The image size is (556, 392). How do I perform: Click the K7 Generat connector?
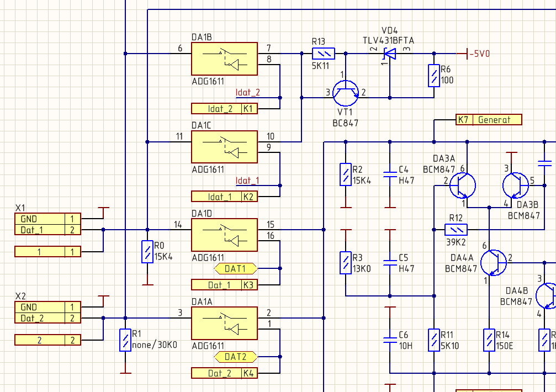[489, 119]
